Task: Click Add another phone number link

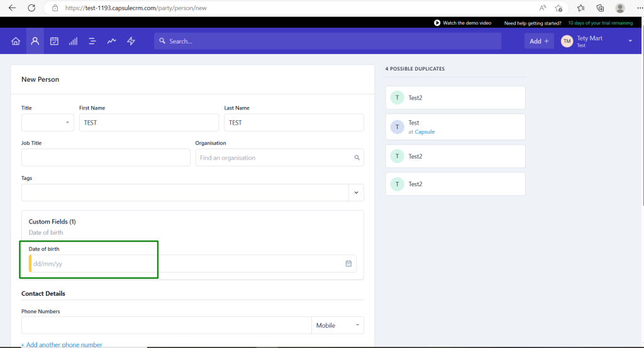Action: coord(62,345)
